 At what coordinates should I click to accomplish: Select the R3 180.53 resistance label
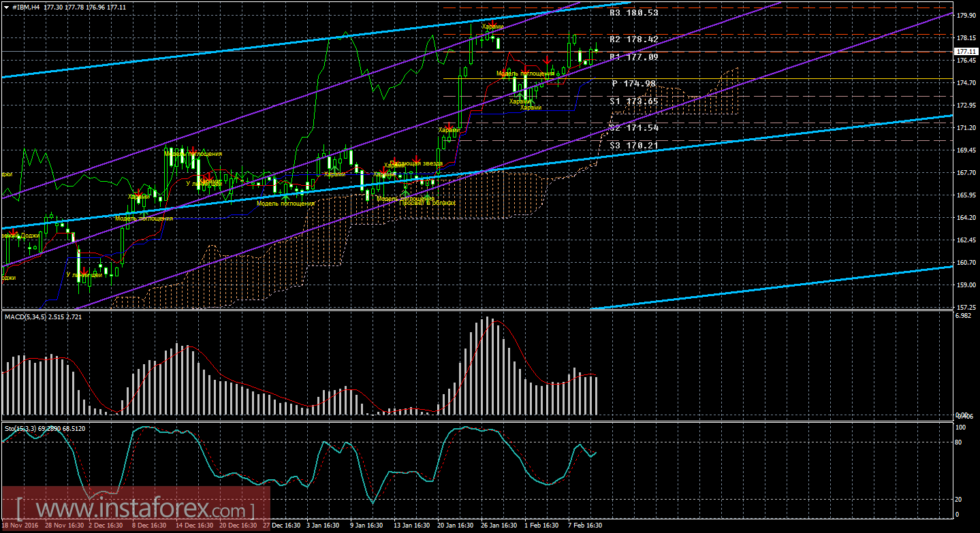[633, 12]
